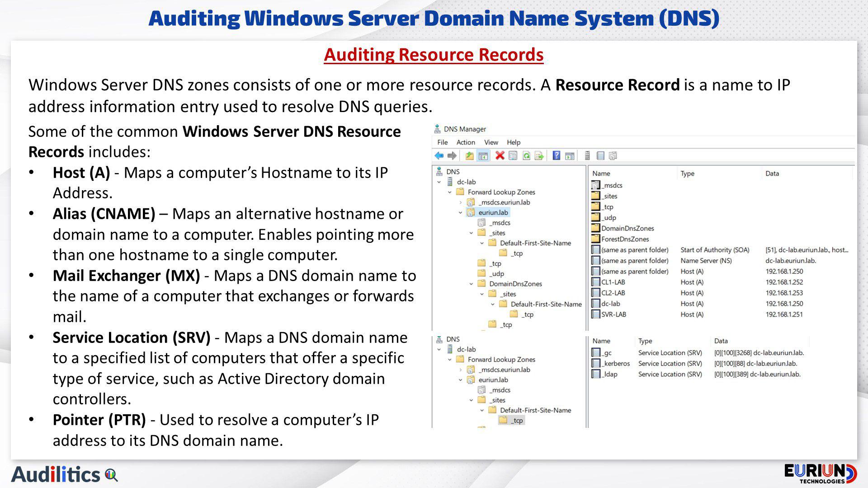868x488 pixels.
Task: Toggle Show/Hide Console Tree toolbar icon
Action: pos(483,156)
